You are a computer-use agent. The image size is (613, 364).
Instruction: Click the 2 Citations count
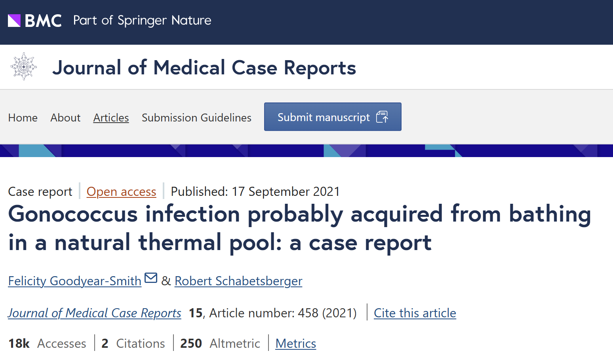tap(133, 343)
